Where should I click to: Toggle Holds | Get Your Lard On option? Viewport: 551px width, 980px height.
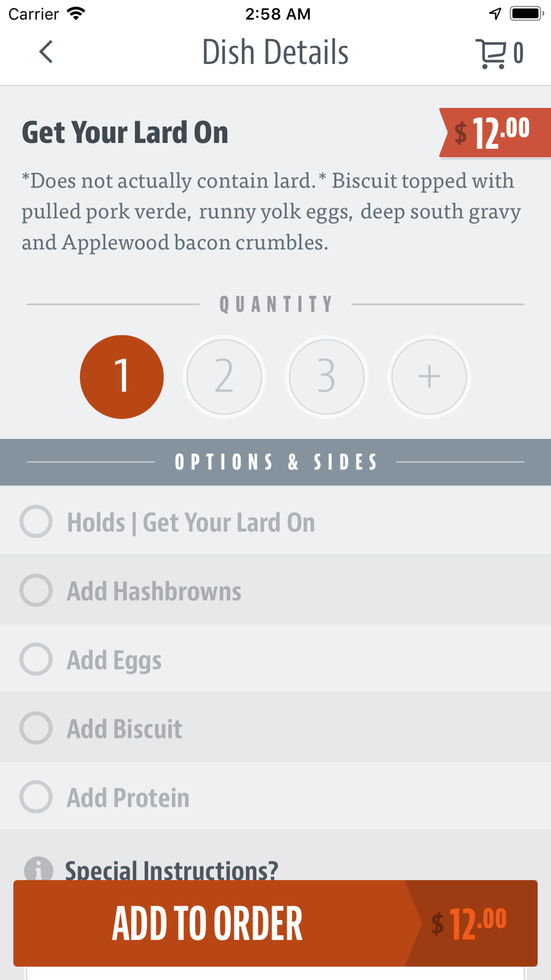coord(275,521)
